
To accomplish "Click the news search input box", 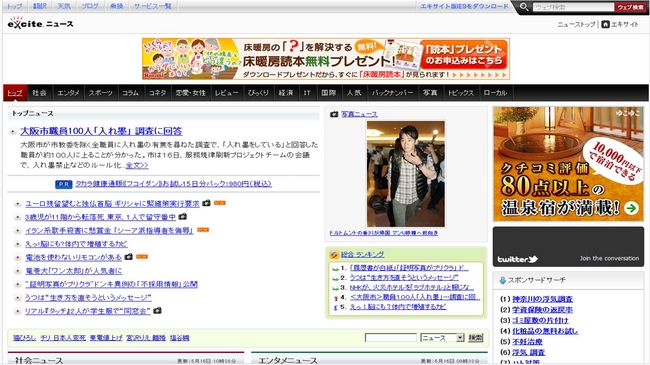I will [x=390, y=338].
